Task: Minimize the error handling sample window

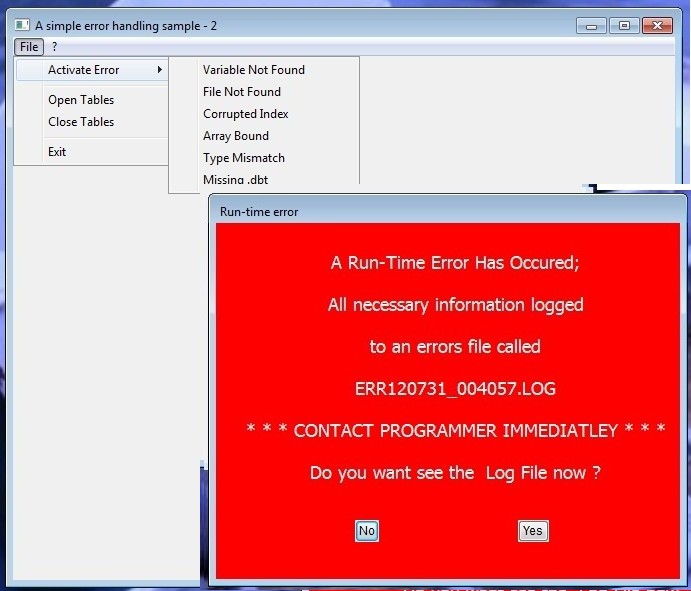Action: pyautogui.click(x=591, y=26)
